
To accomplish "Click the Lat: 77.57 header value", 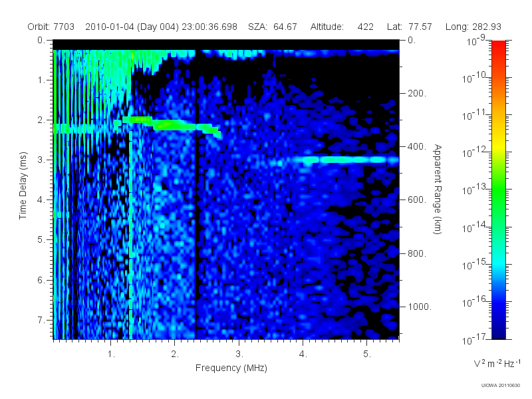I will 409,27.
